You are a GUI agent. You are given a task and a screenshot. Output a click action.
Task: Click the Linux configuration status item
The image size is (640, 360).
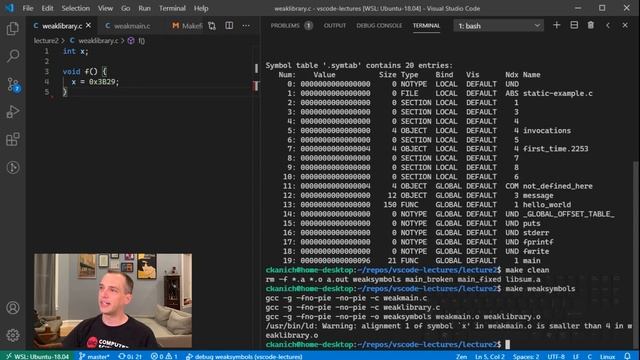pos(607,356)
